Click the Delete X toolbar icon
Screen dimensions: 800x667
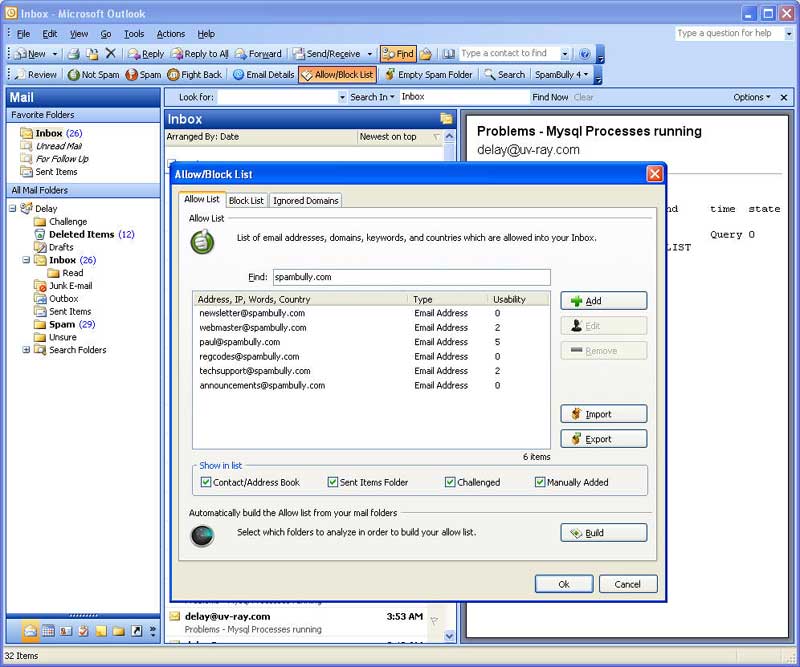tap(110, 53)
